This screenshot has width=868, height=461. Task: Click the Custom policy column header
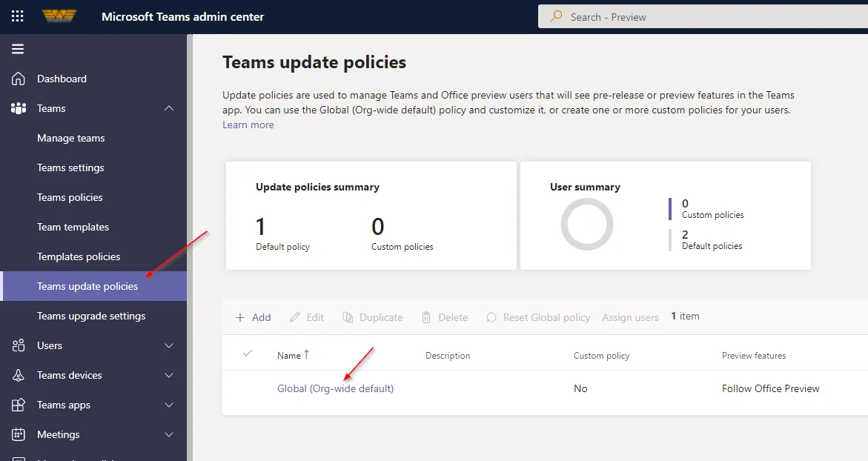602,356
